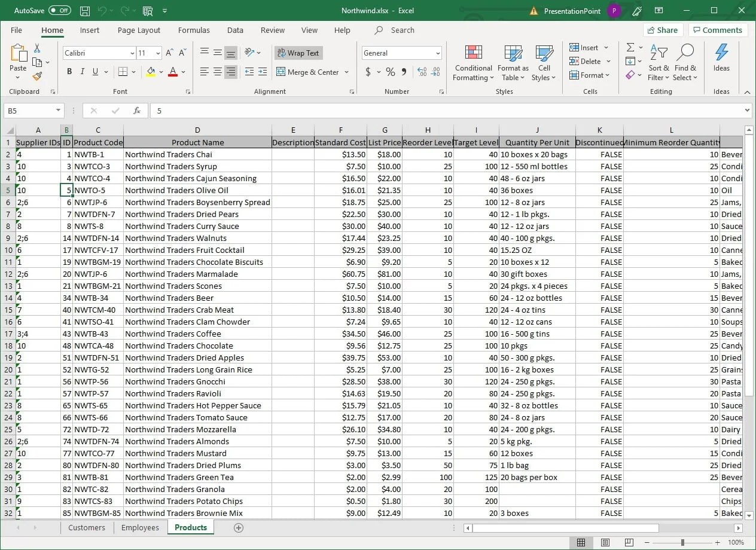The image size is (756, 550).
Task: Toggle Bottom Align button
Action: [x=231, y=53]
